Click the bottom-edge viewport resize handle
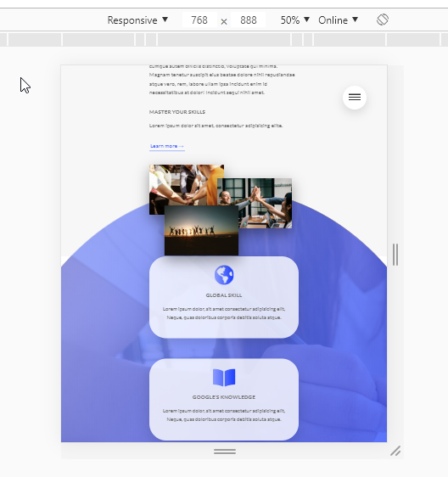The height and width of the screenshot is (477, 448). click(x=225, y=452)
